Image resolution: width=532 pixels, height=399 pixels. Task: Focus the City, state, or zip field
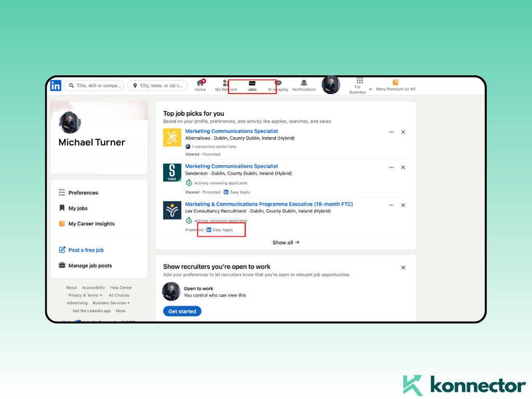pyautogui.click(x=157, y=86)
